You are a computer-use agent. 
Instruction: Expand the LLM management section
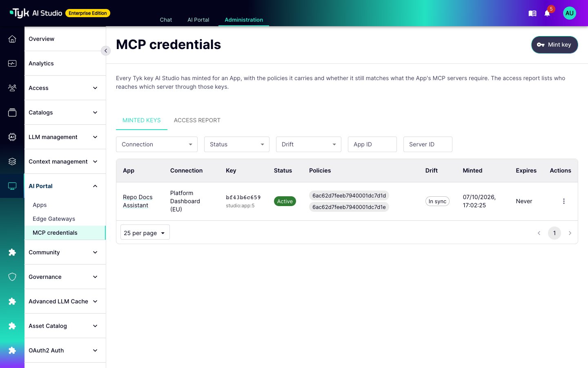click(65, 137)
